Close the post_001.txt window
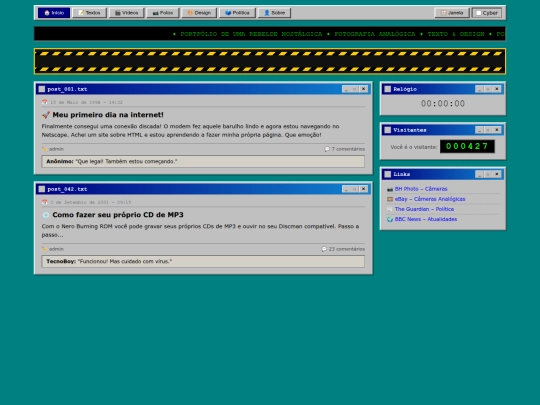This screenshot has width=540, height=405. (x=363, y=89)
